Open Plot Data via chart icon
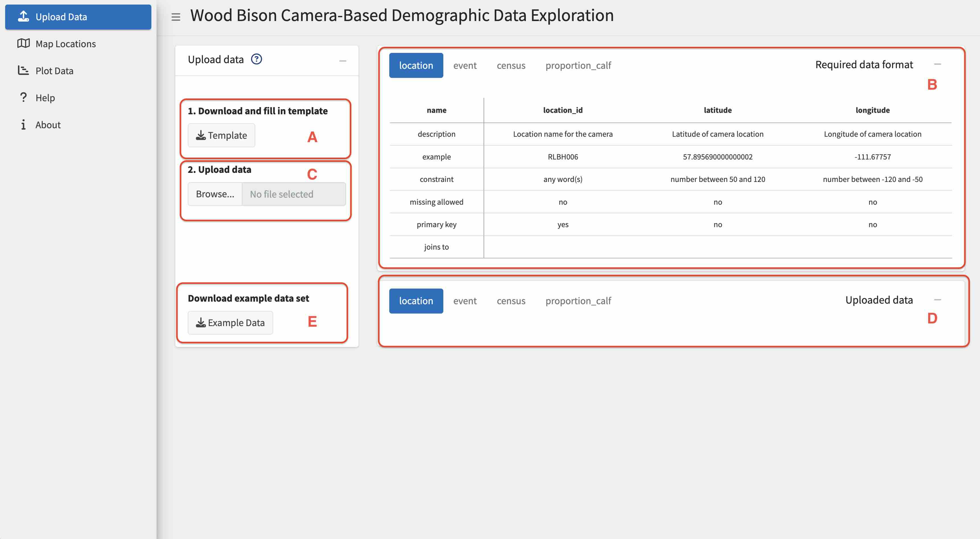This screenshot has width=980, height=539. click(x=23, y=70)
